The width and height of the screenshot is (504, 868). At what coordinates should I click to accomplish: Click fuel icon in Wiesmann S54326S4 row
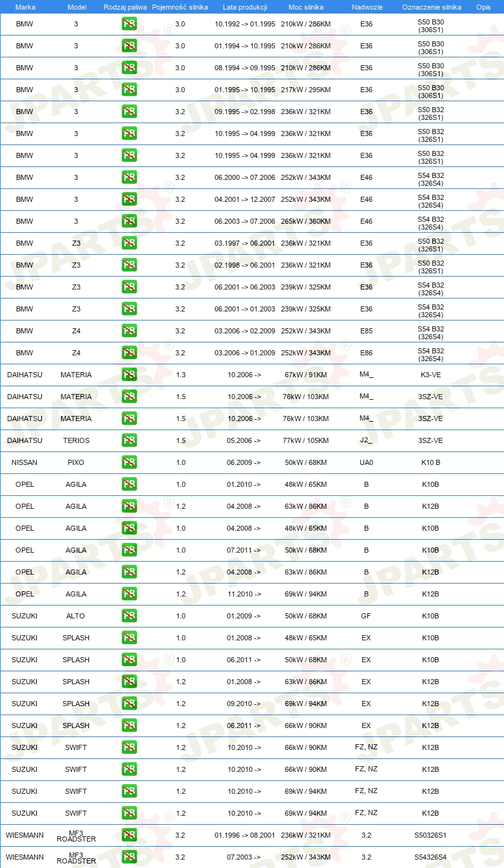coord(129,857)
